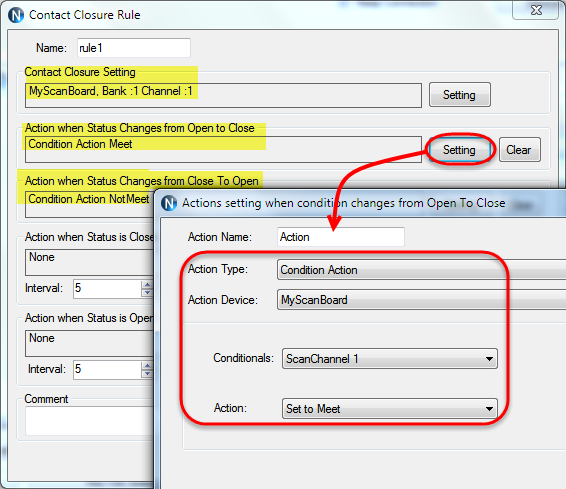
Task: Click the Name field containing rule1
Action: 134,48
